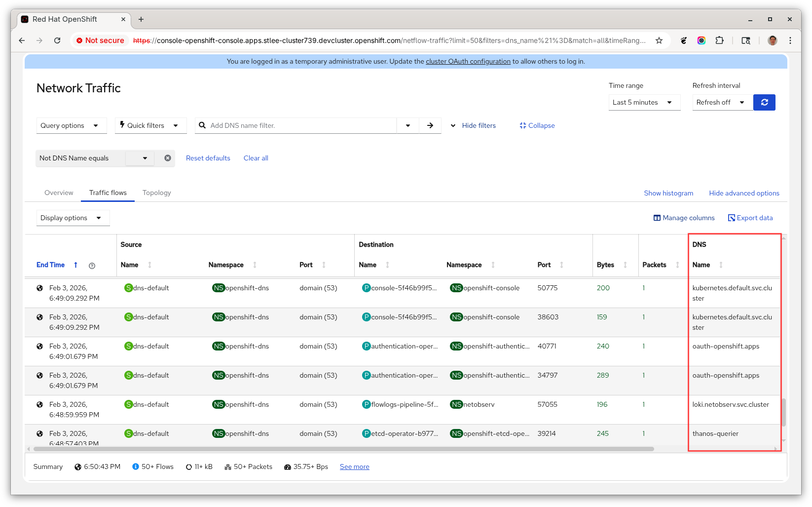
Task: Click Manage columns icon link
Action: tap(684, 218)
